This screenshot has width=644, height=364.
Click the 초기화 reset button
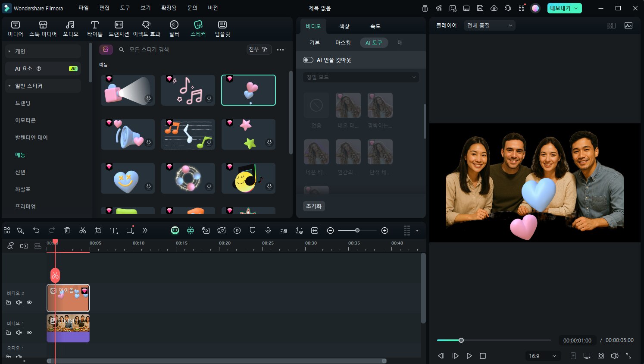(x=314, y=206)
